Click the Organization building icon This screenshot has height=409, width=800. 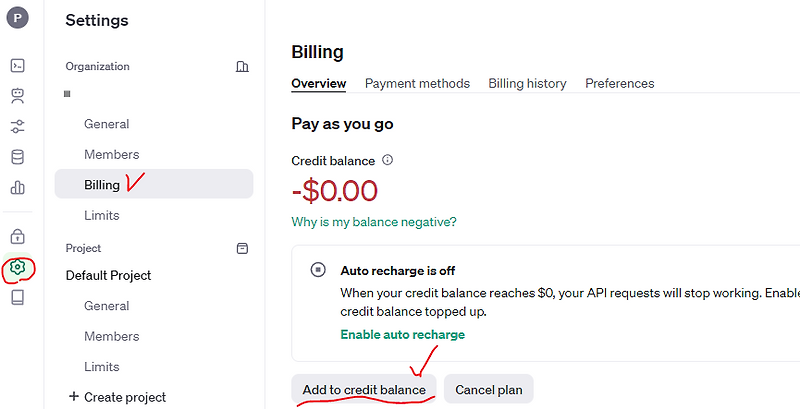pyautogui.click(x=242, y=67)
